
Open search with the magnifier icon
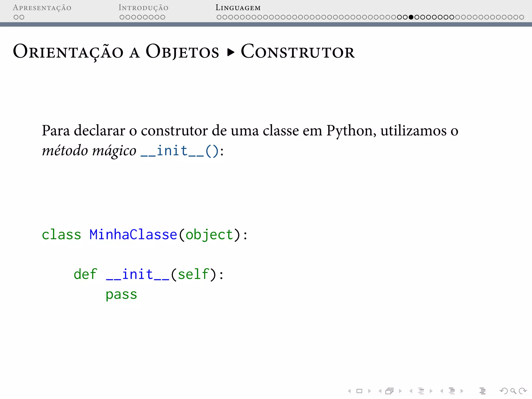pyautogui.click(x=513, y=391)
